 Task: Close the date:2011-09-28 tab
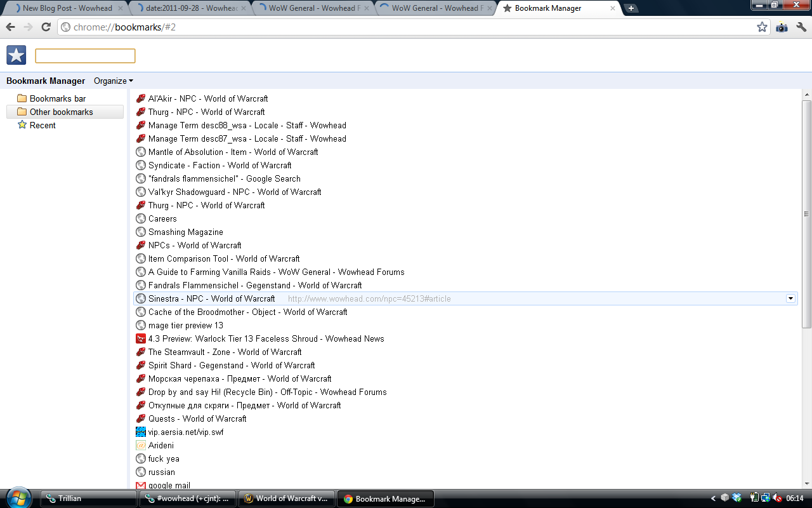[242, 8]
